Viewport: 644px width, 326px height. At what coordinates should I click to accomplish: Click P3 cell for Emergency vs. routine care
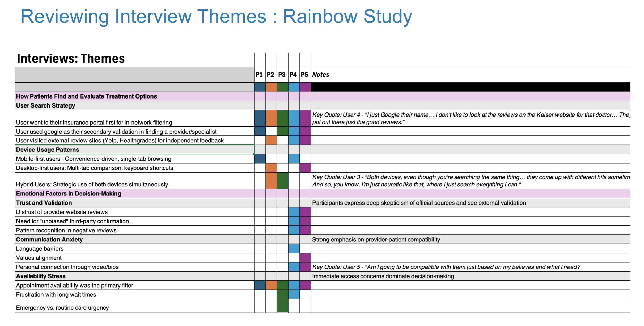tap(282, 306)
